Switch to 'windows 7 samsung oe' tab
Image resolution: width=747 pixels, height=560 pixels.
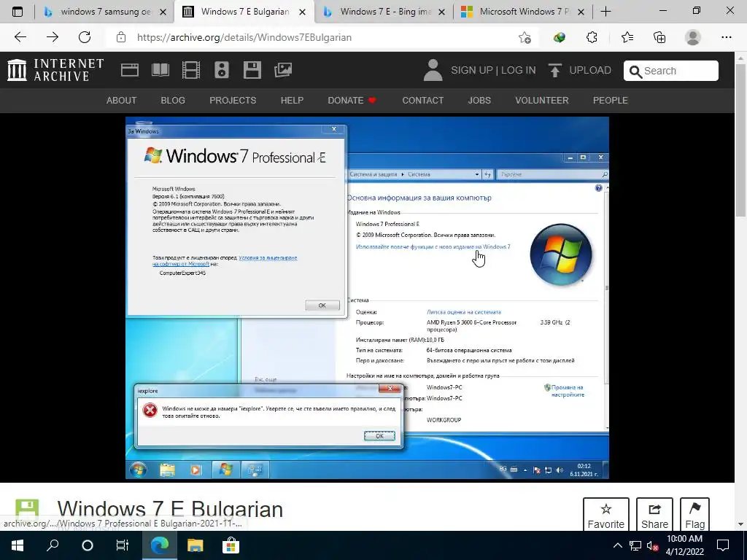pos(105,12)
